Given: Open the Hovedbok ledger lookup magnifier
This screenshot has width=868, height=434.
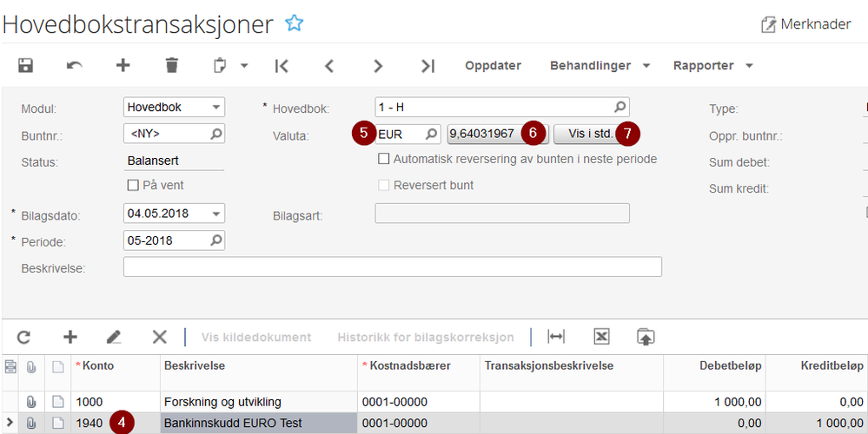Looking at the screenshot, I should tap(620, 107).
